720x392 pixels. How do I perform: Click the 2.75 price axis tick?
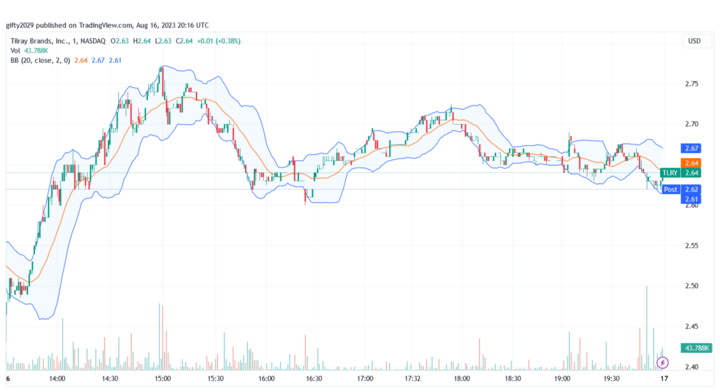(x=692, y=84)
